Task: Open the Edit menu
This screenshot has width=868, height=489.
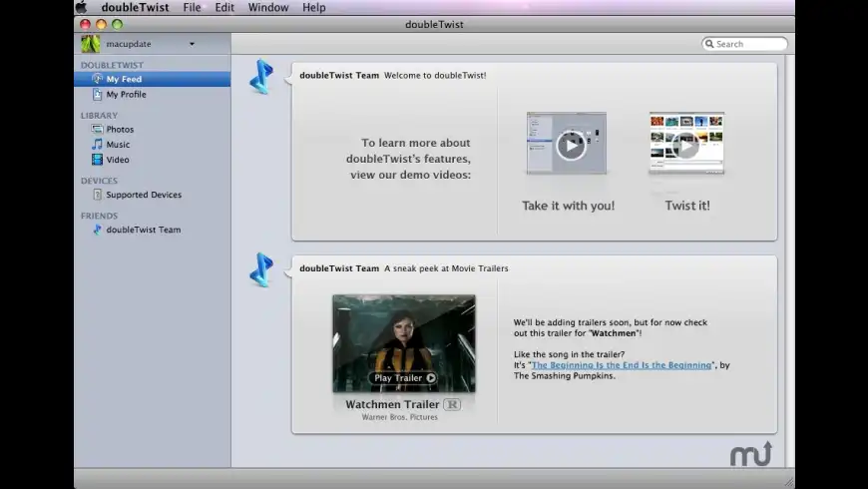Action: pyautogui.click(x=224, y=8)
